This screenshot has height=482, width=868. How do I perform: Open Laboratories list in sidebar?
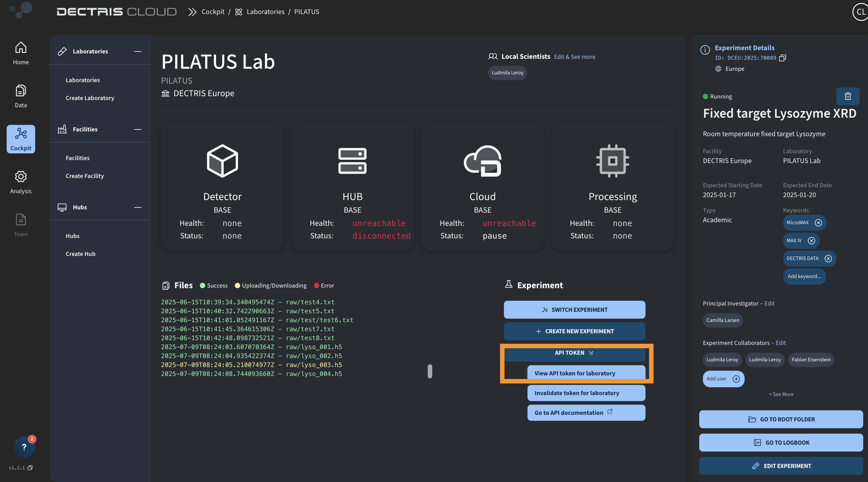click(82, 80)
